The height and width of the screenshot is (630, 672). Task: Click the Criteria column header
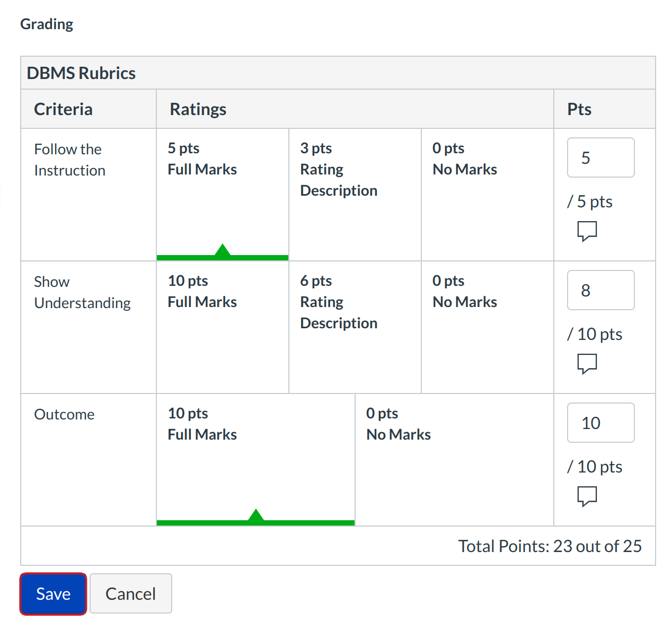63,109
